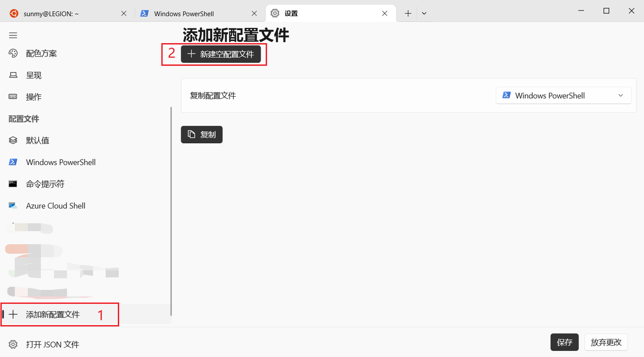Click the display icon beside 呈现
644x357 pixels.
[13, 75]
